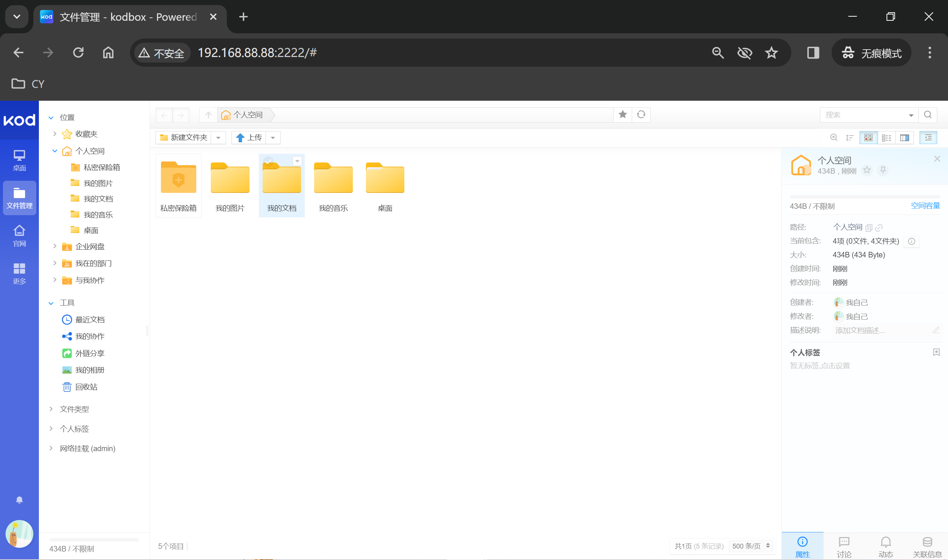The height and width of the screenshot is (560, 948).
Task: Collapse the 工具 section
Action: (x=51, y=303)
